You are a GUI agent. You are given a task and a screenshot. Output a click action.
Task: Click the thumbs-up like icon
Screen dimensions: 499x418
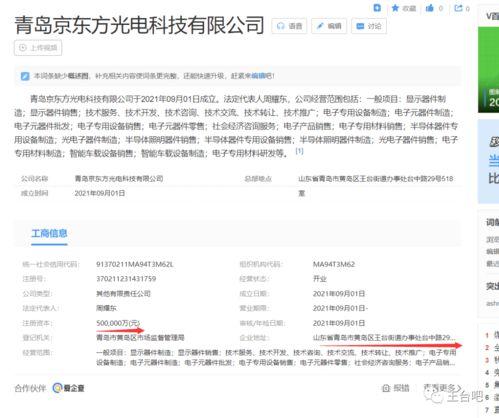[x=430, y=8]
